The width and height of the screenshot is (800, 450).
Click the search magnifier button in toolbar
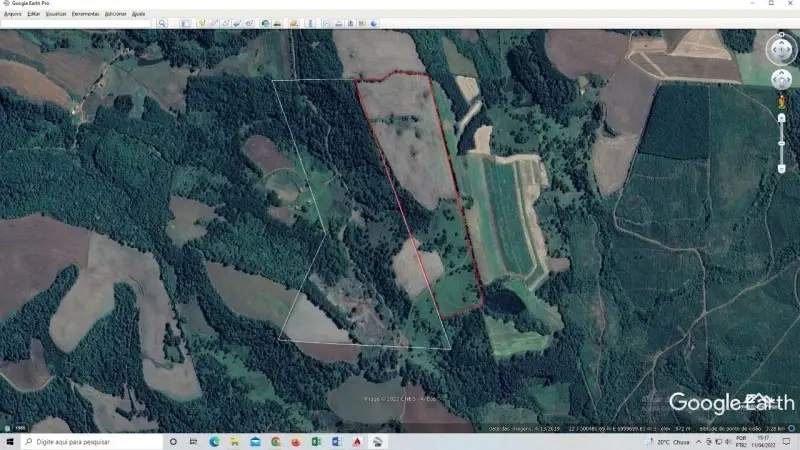click(x=162, y=23)
